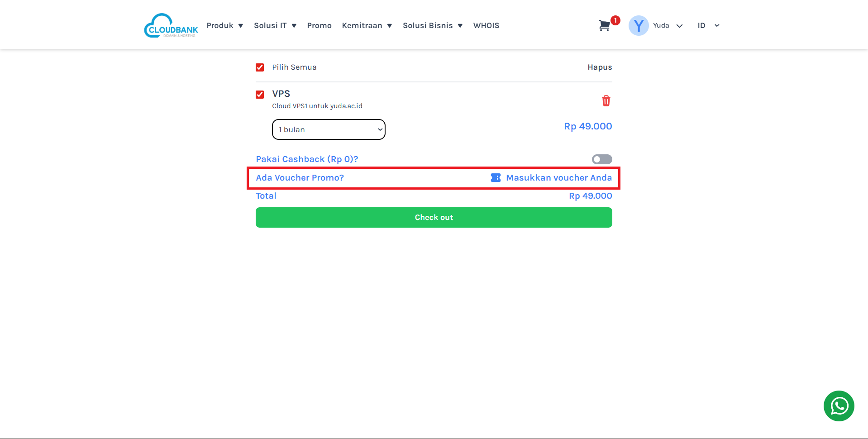Click the voucher ticket icon
The height and width of the screenshot is (439, 868).
pos(496,178)
